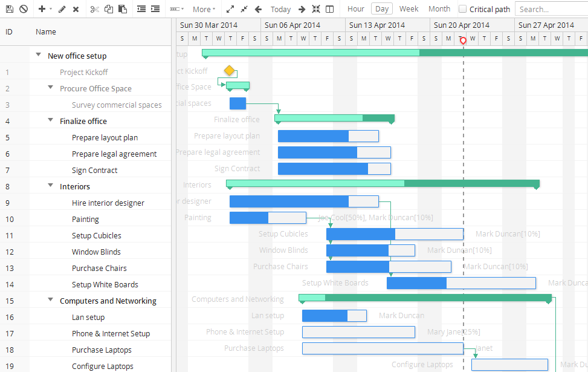Collapse the Procure Office Space group
Screen dimensions: 588x372
coord(51,88)
